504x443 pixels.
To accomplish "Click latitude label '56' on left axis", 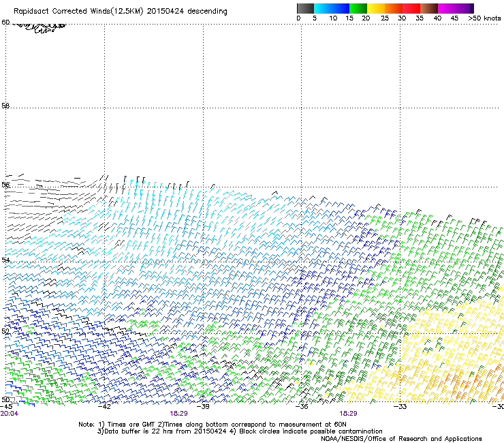I will coord(5,185).
